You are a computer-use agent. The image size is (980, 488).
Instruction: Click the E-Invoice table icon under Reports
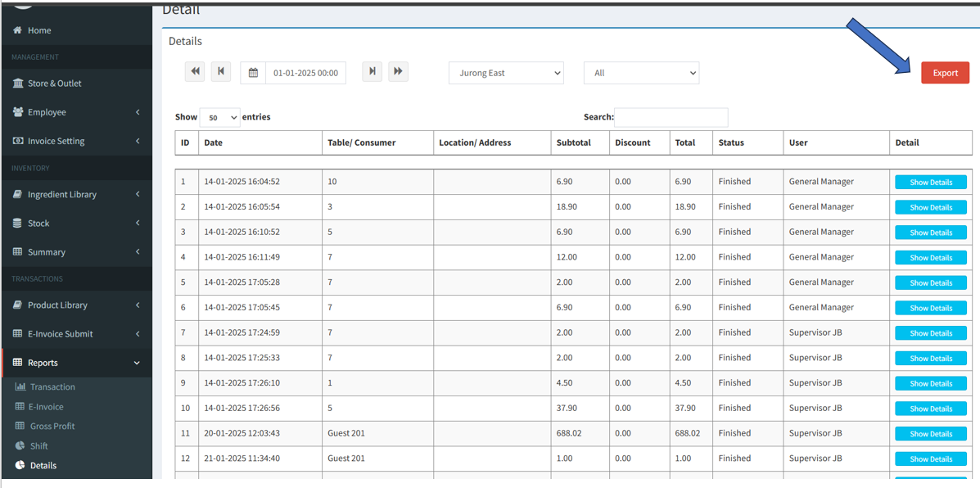(20, 407)
